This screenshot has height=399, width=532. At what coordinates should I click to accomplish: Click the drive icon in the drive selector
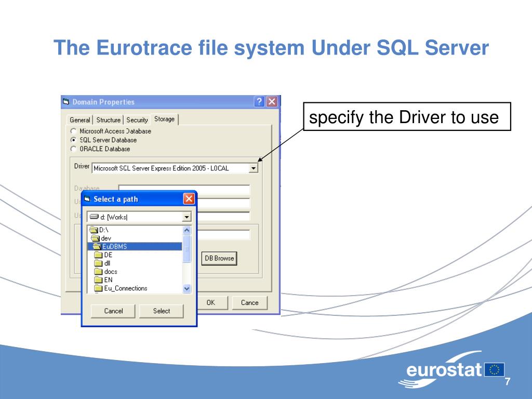[95, 217]
